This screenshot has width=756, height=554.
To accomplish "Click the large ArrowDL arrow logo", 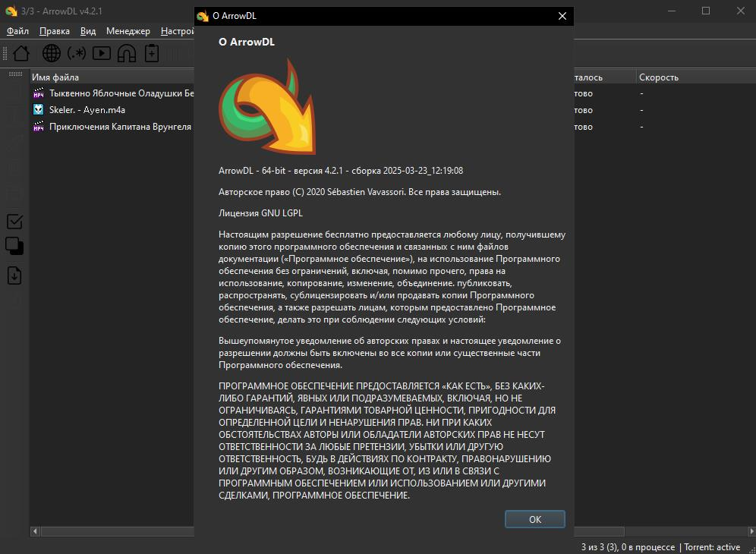I will click(268, 106).
